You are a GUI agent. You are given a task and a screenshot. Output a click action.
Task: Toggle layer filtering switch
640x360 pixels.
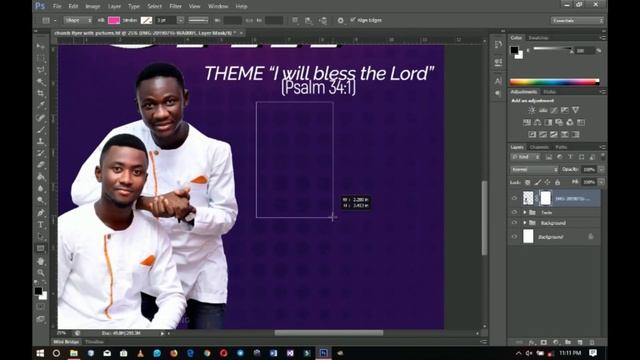click(602, 157)
